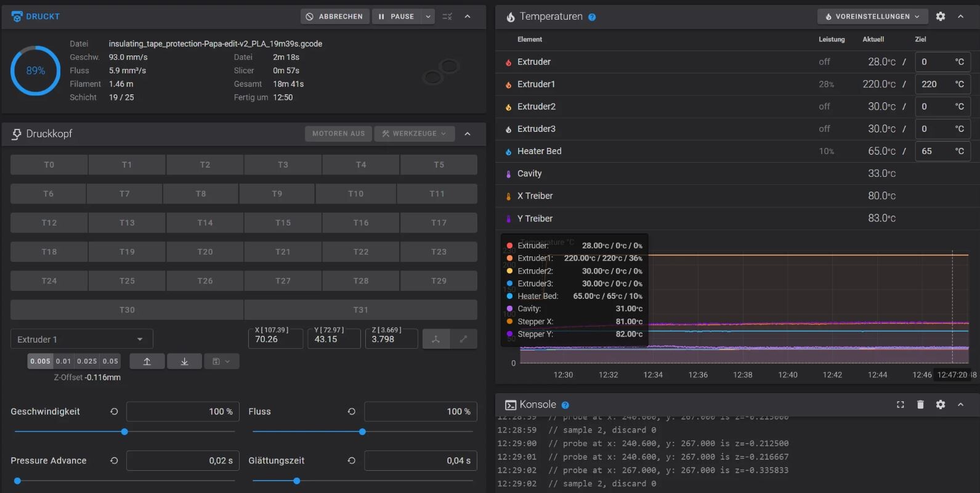Viewport: 980px width, 493px height.
Task: Select the 0.025 Z-offset step size
Action: [87, 361]
